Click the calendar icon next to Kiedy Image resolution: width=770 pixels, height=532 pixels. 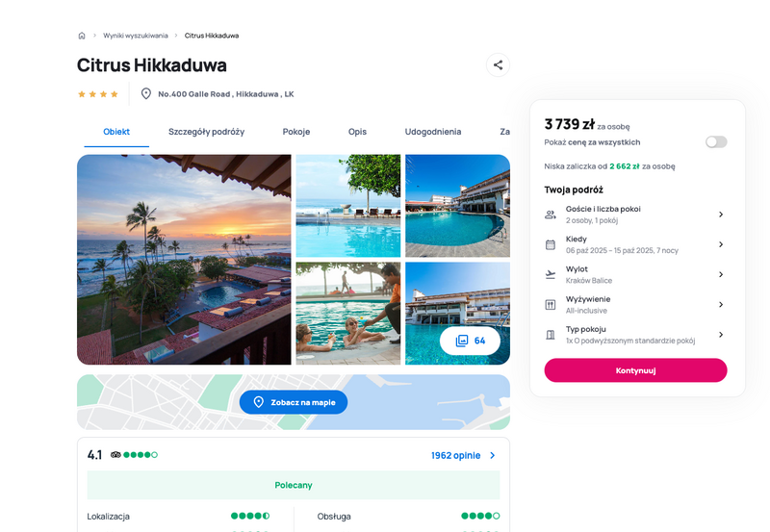(x=551, y=244)
